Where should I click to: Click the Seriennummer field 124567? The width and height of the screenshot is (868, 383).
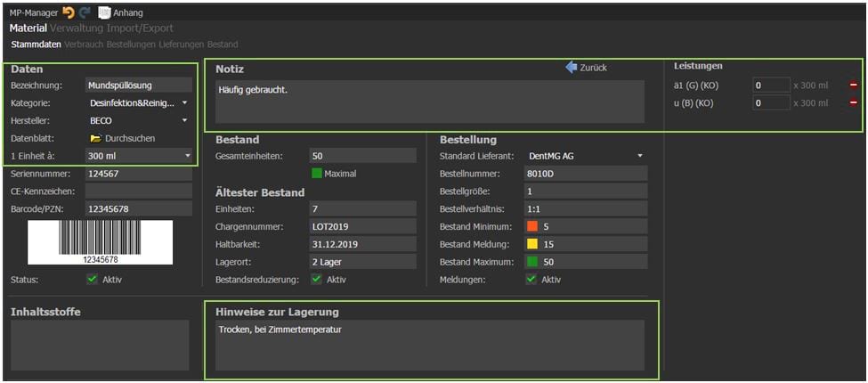coord(138,174)
